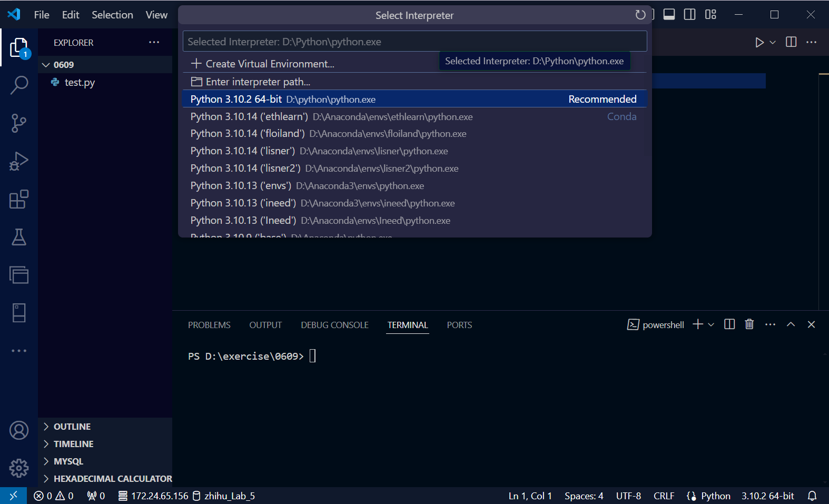The image size is (829, 504).
Task: Select Python 3.10.13 ('envs') interpreter
Action: click(x=414, y=186)
